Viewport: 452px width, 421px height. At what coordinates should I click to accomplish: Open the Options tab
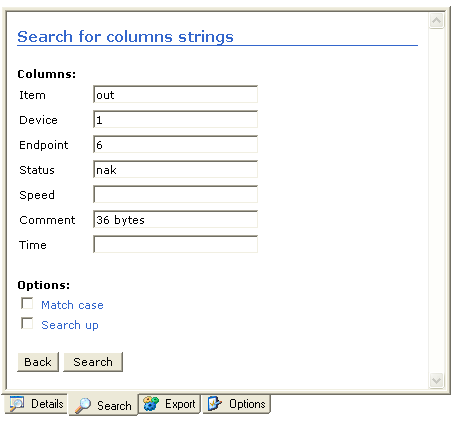[236, 404]
